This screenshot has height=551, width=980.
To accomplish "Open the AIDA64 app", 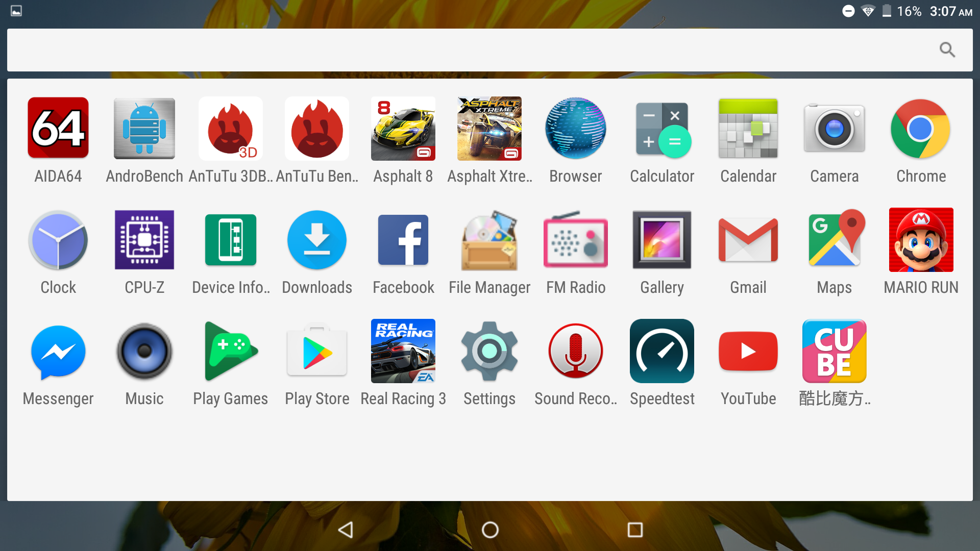I will tap(58, 129).
